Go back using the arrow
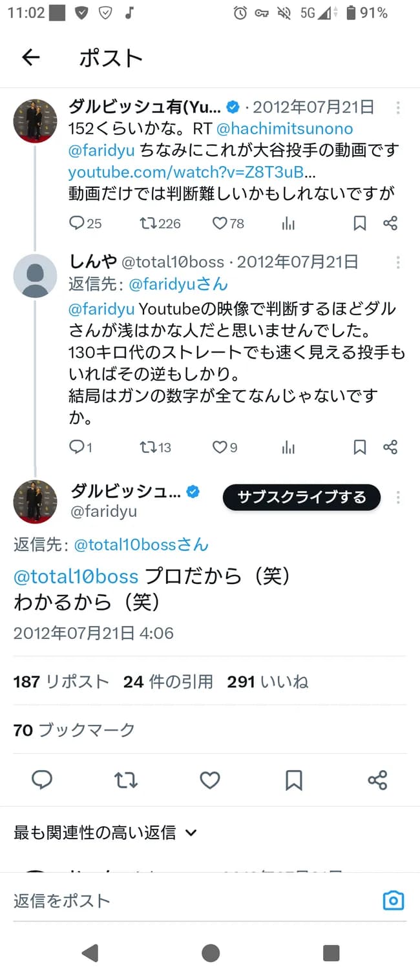Image resolution: width=420 pixels, height=980 pixels. (30, 57)
